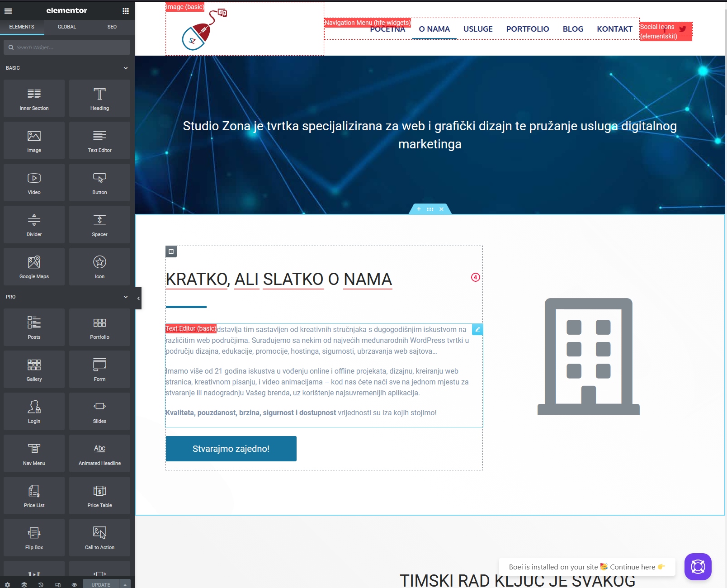This screenshot has width=727, height=588.
Task: Open save options arrow beside Update
Action: click(x=125, y=584)
